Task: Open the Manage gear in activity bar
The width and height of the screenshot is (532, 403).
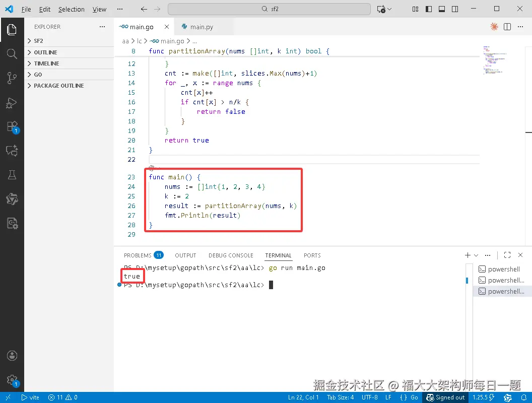Action: point(12,380)
